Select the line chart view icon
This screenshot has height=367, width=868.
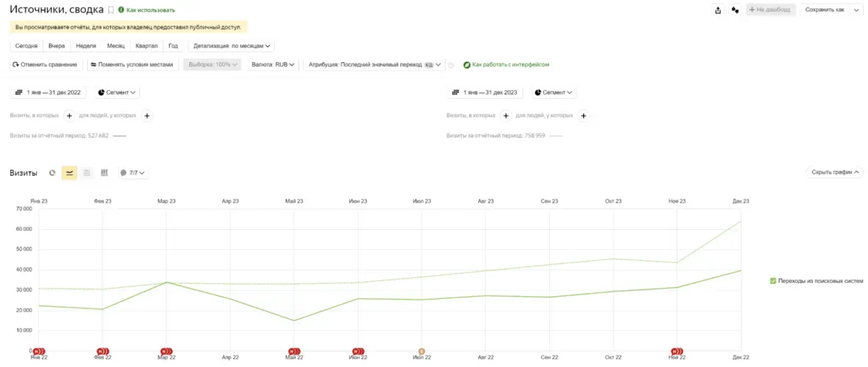coord(70,173)
